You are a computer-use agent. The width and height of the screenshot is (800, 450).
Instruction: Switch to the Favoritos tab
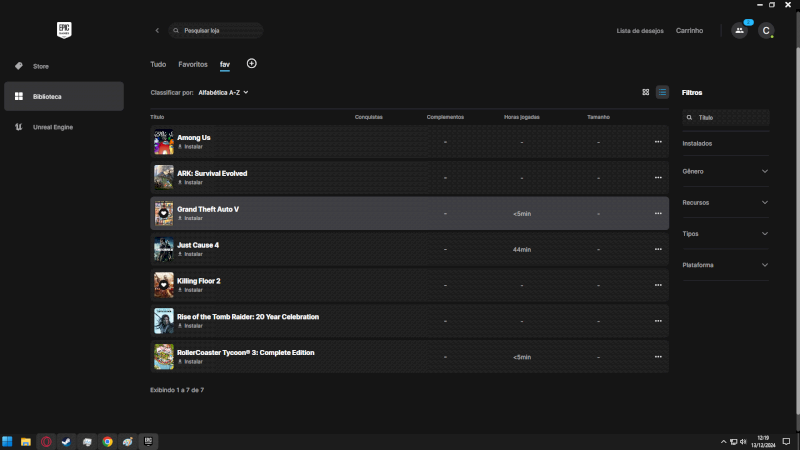click(x=193, y=64)
